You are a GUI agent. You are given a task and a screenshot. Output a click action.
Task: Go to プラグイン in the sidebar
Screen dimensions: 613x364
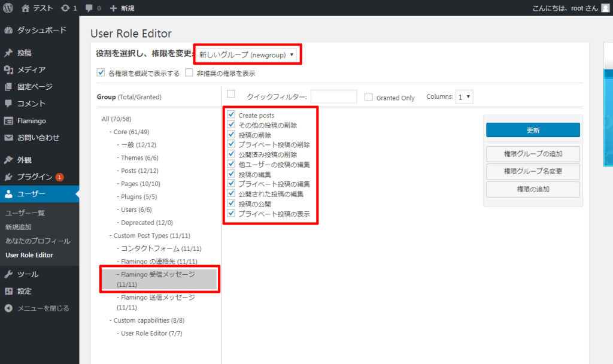[34, 177]
